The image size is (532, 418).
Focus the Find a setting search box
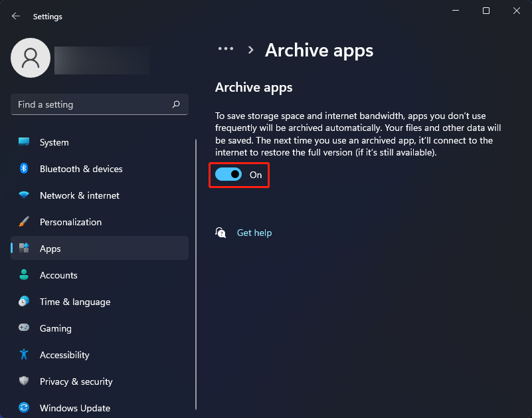click(100, 104)
